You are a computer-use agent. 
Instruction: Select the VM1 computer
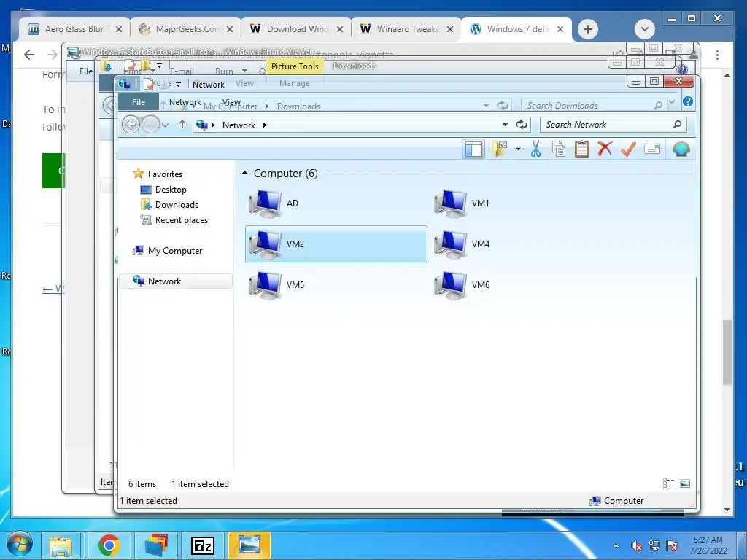pyautogui.click(x=521, y=203)
